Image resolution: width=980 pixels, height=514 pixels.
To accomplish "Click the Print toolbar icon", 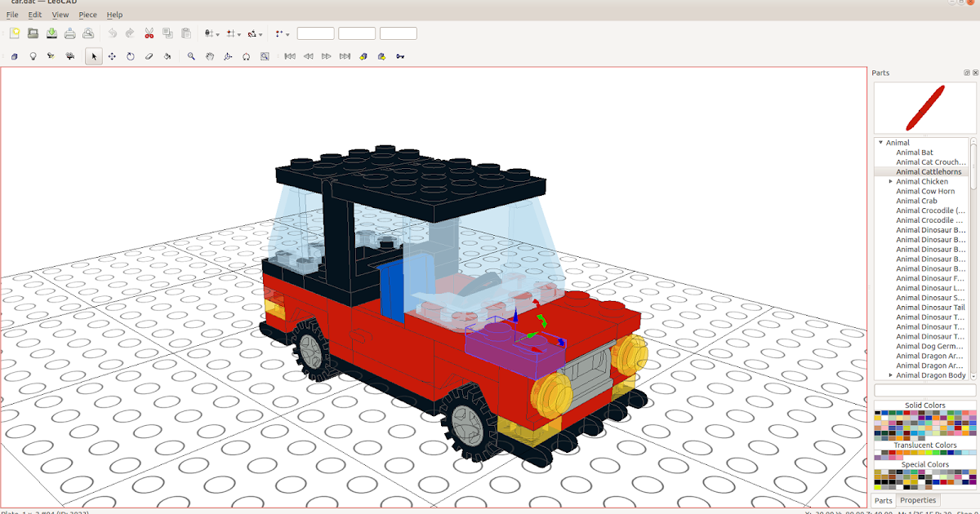I will (70, 33).
